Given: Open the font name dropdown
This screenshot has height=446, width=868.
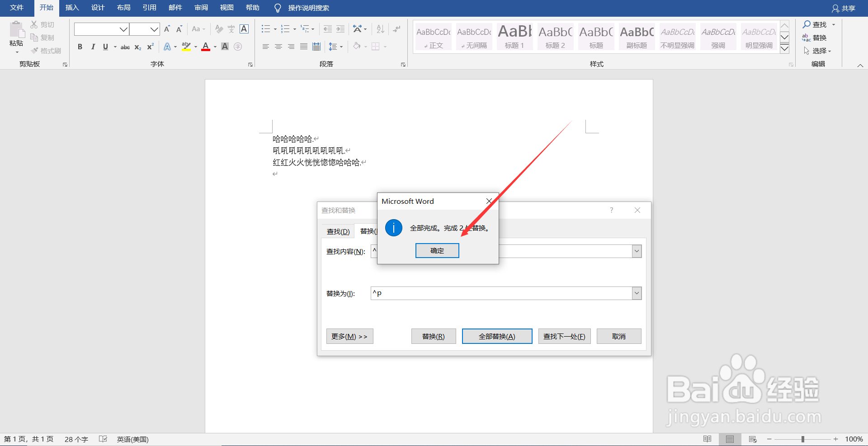Looking at the screenshot, I should (123, 29).
